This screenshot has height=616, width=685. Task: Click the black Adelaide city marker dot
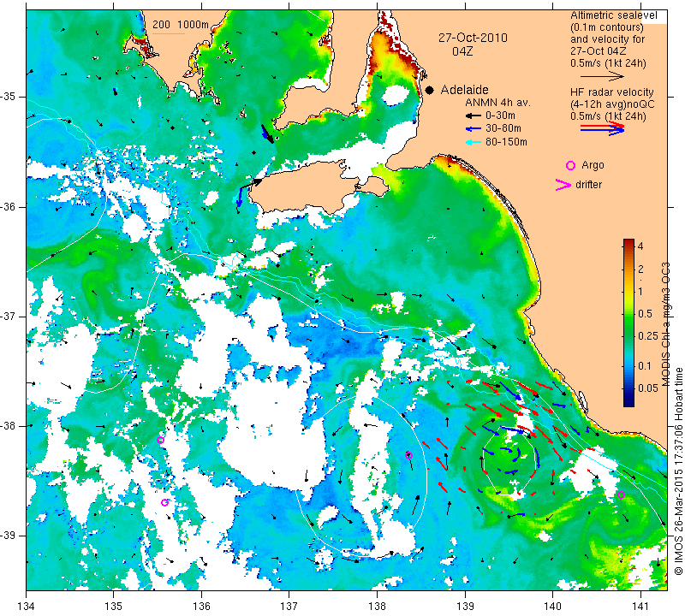tap(430, 90)
